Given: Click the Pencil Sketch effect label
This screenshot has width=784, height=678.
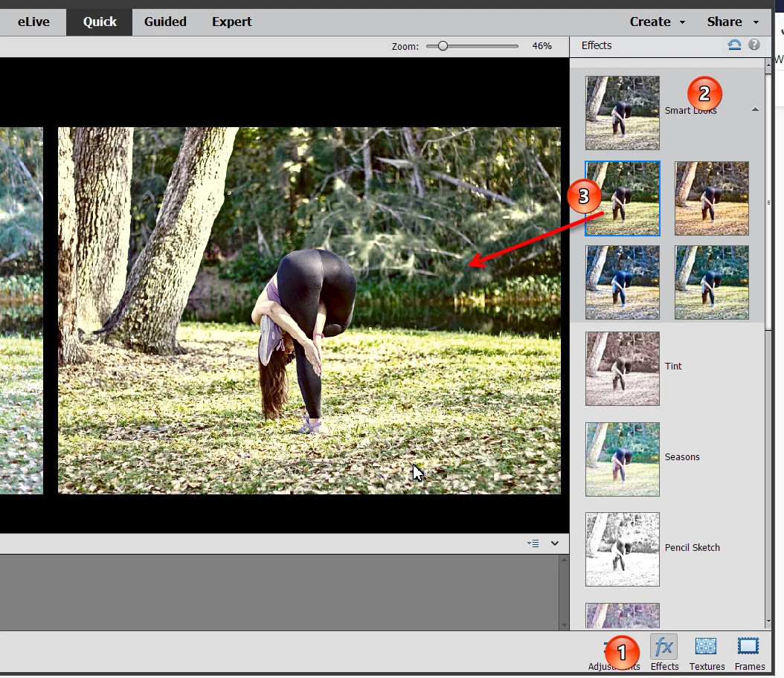Looking at the screenshot, I should (692, 548).
